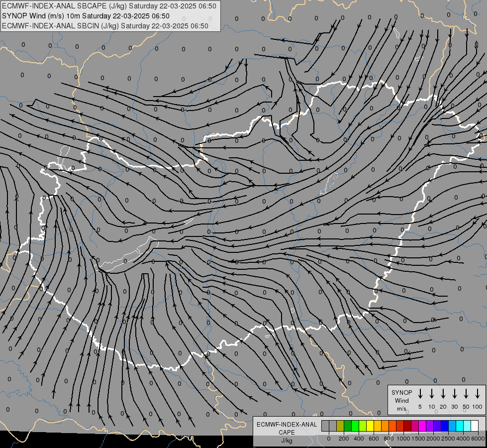
Task: Select the white CAPE legend swatch
Action: (x=475, y=426)
